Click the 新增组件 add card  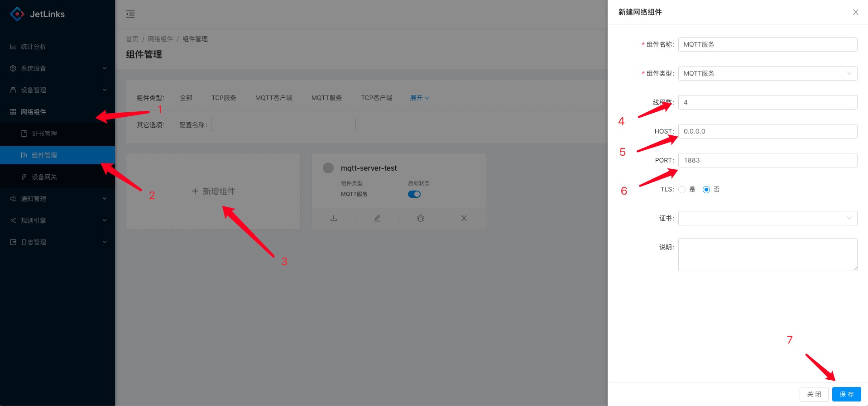click(x=213, y=191)
